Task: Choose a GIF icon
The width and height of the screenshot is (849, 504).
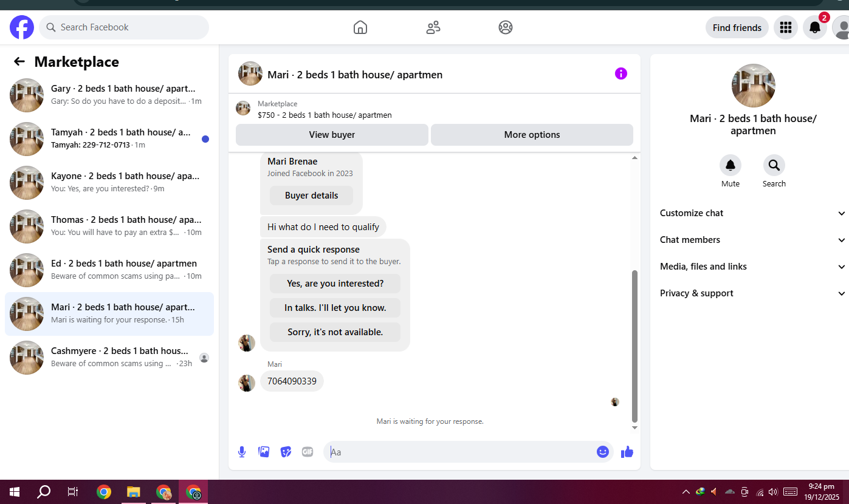Action: 308,452
